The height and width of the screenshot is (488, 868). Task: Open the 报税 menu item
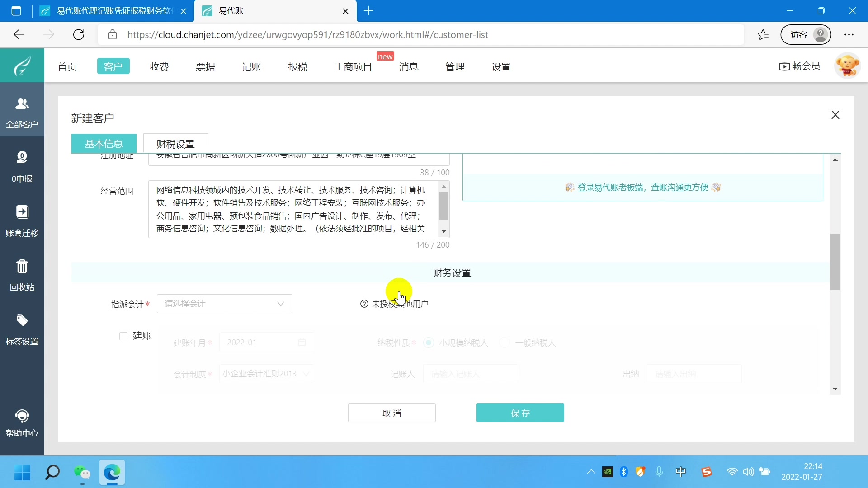coord(297,66)
